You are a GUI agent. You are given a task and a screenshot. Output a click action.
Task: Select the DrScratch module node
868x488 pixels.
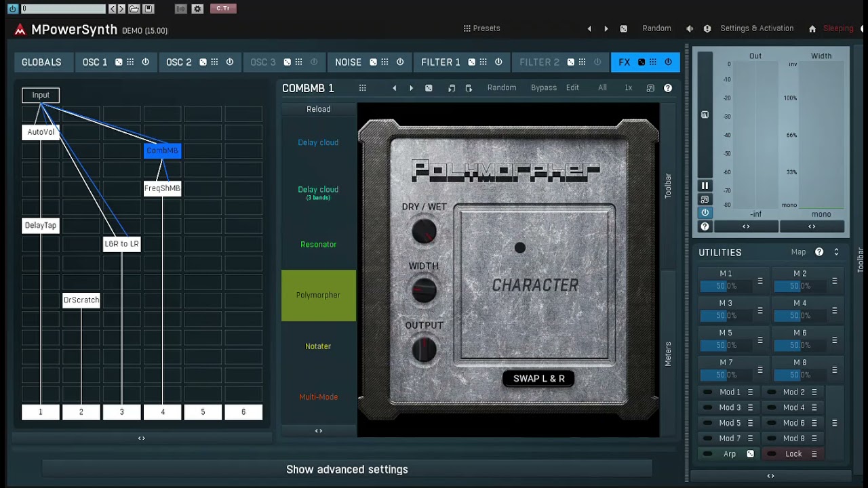click(x=81, y=300)
